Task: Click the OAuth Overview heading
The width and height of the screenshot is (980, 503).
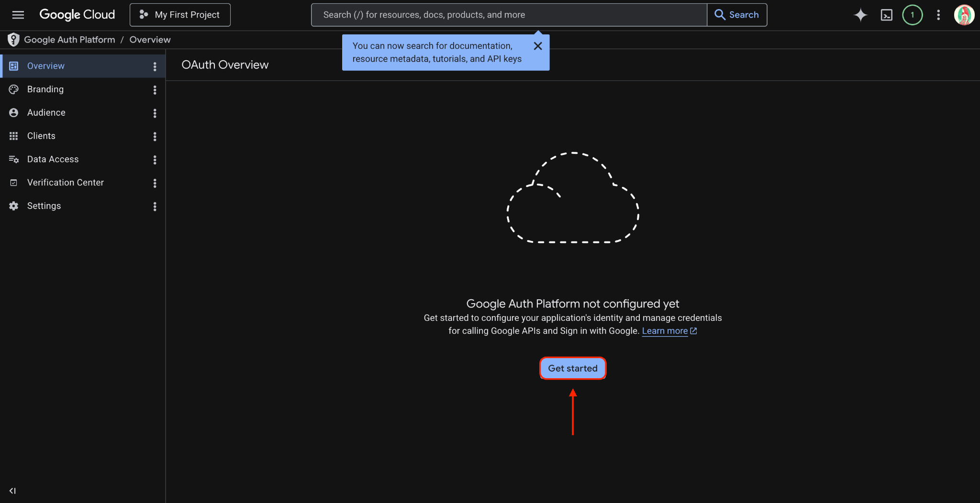Action: [x=225, y=65]
